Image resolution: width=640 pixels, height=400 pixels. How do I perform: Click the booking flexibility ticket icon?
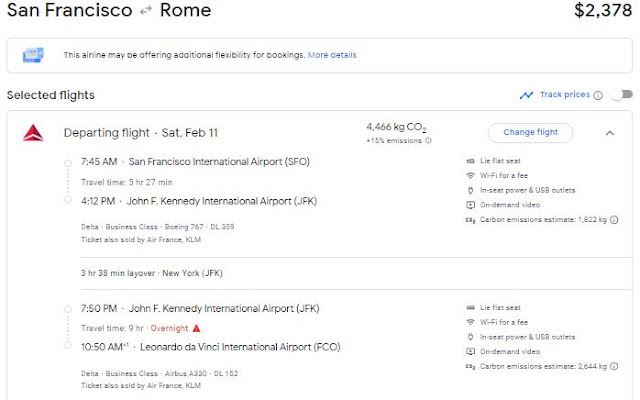(x=34, y=54)
